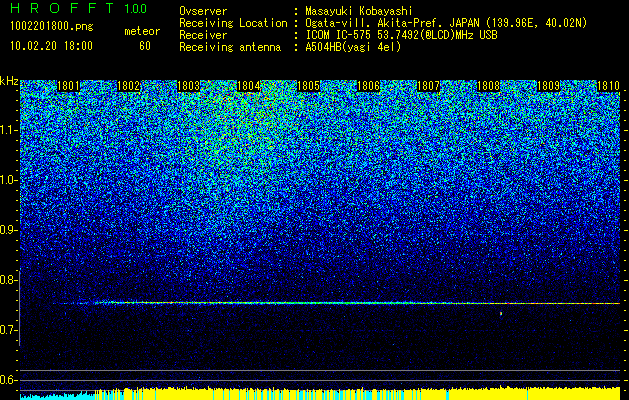
Task: Click the HROFFT program title
Action: pos(62,8)
